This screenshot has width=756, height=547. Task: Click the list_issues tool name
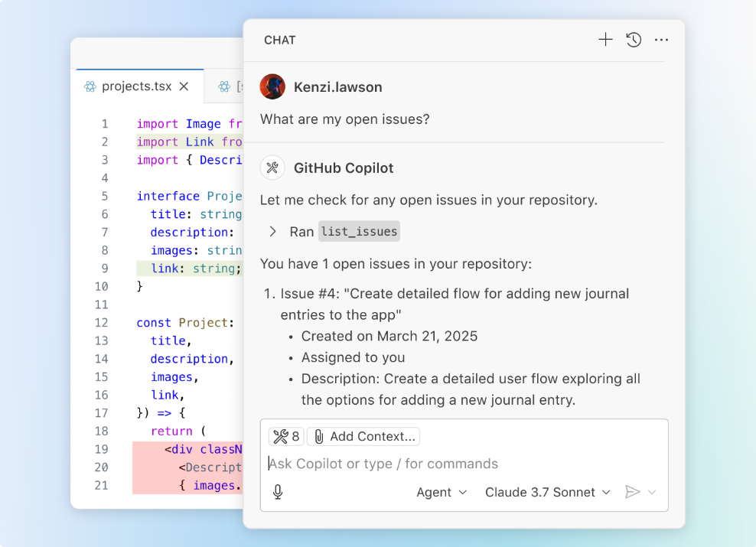359,231
